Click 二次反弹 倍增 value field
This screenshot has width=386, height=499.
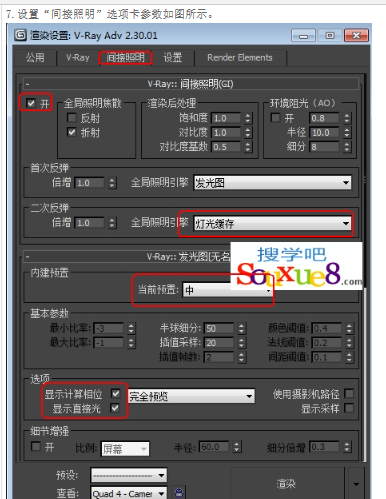89,223
